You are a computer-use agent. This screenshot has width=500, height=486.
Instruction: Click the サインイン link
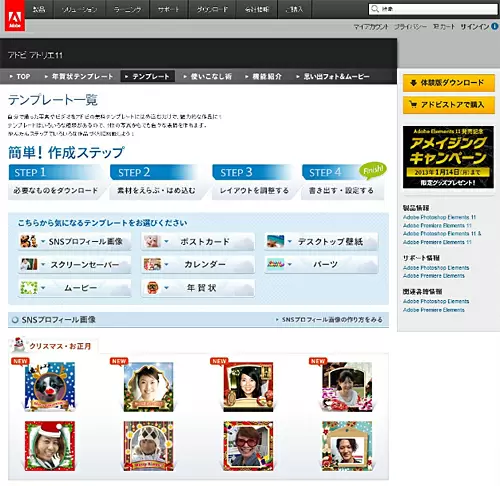tap(475, 27)
